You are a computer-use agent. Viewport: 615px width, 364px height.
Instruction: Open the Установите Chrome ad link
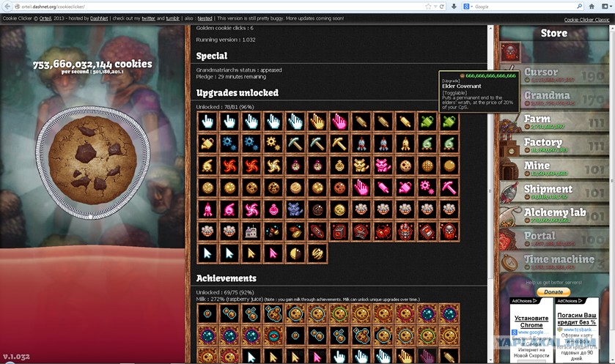[531, 322]
